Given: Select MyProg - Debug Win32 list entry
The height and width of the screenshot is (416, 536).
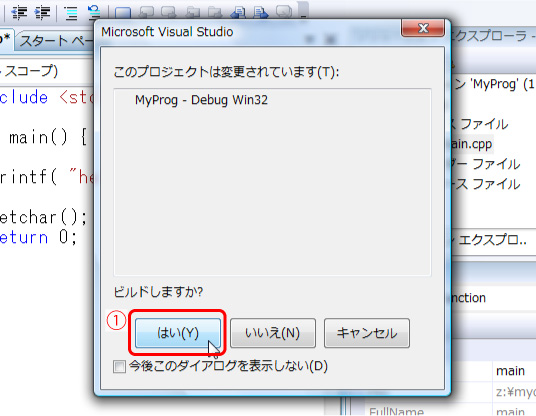Looking at the screenshot, I should 201,100.
